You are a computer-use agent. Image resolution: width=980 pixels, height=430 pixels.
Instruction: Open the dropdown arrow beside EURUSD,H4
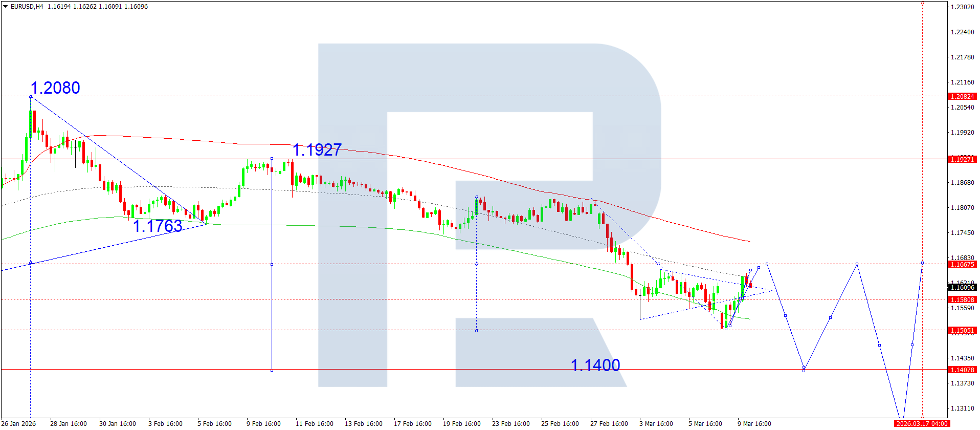(x=6, y=7)
